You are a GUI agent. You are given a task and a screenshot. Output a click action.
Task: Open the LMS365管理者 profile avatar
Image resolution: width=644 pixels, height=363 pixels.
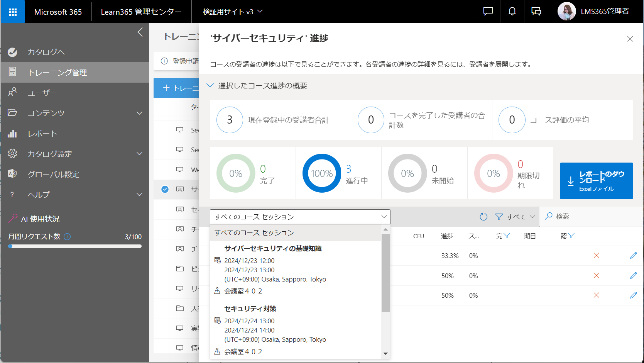(x=566, y=12)
